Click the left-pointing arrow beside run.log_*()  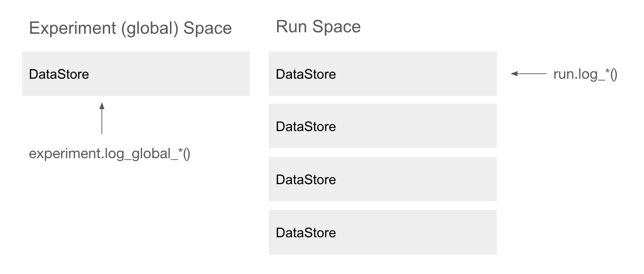(528, 74)
